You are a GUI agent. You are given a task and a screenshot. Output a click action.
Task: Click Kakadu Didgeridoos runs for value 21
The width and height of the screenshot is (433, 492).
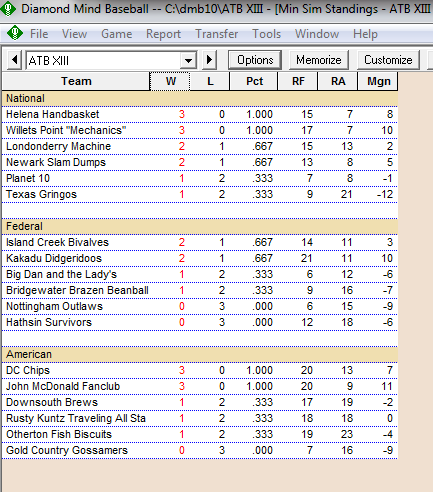[306, 258]
